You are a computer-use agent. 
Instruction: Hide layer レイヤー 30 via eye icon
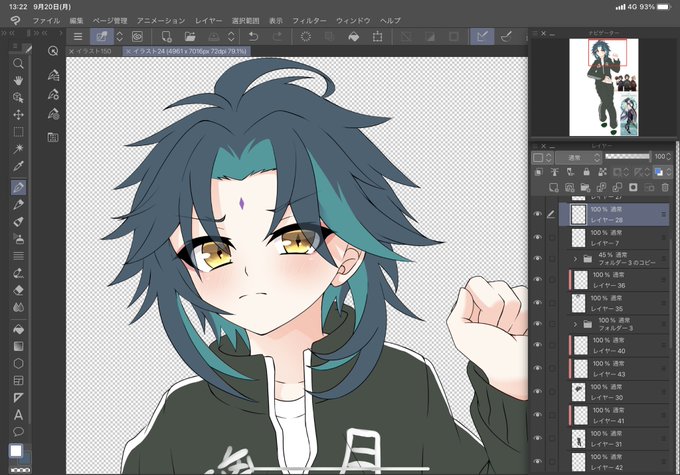point(538,392)
